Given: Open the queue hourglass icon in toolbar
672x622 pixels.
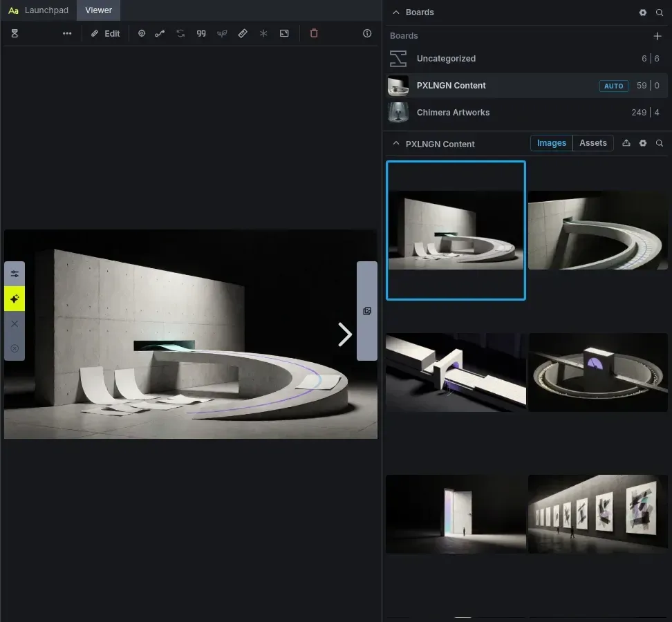Looking at the screenshot, I should pos(15,33).
